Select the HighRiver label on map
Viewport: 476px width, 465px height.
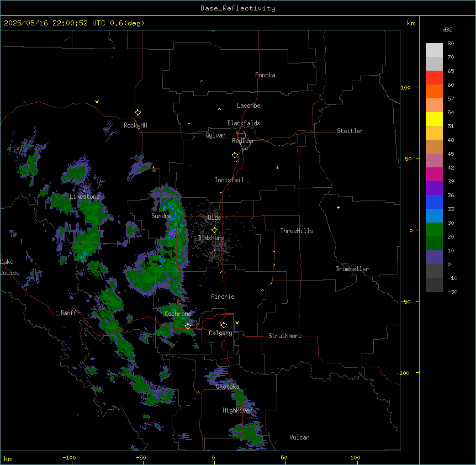237,410
